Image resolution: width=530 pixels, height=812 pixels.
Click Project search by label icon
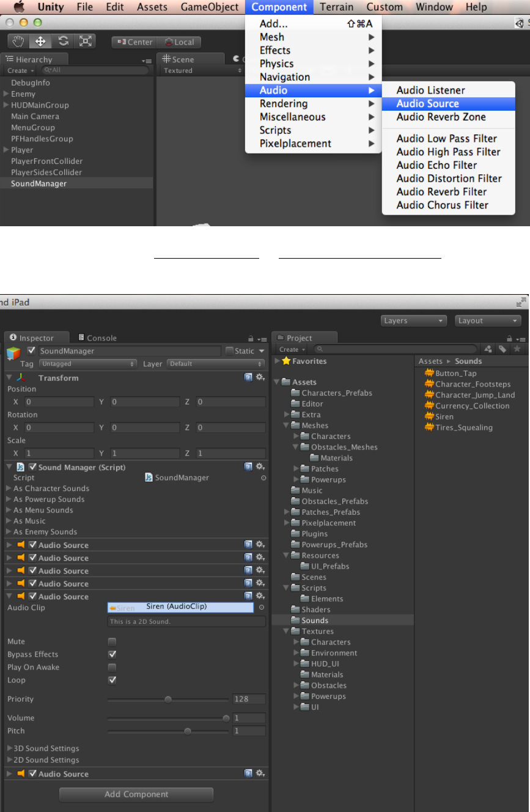502,349
